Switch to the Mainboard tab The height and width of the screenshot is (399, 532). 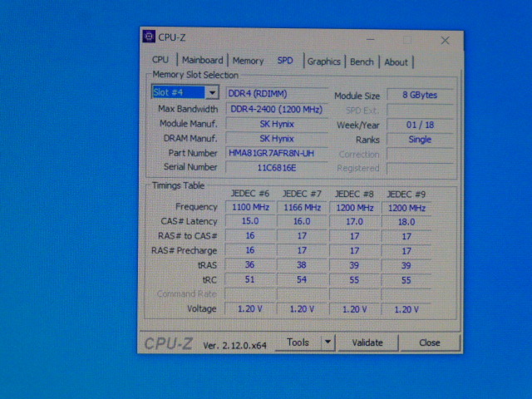click(x=202, y=60)
